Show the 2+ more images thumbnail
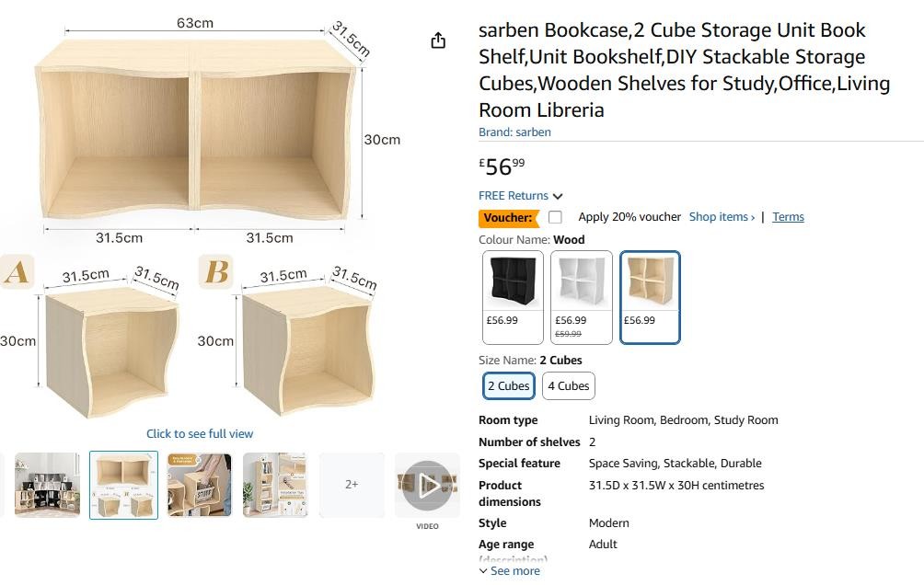Screen dimensions: 924x585 click(x=352, y=485)
